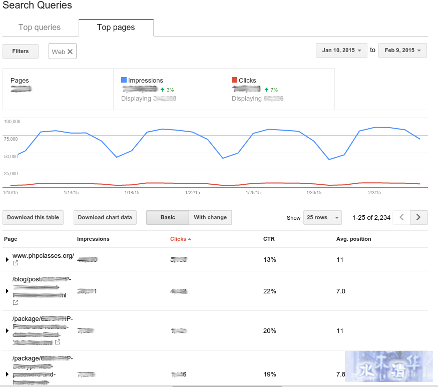Expand the www.phpclasses.org/ row
The height and width of the screenshot is (387, 438).
tap(7, 260)
